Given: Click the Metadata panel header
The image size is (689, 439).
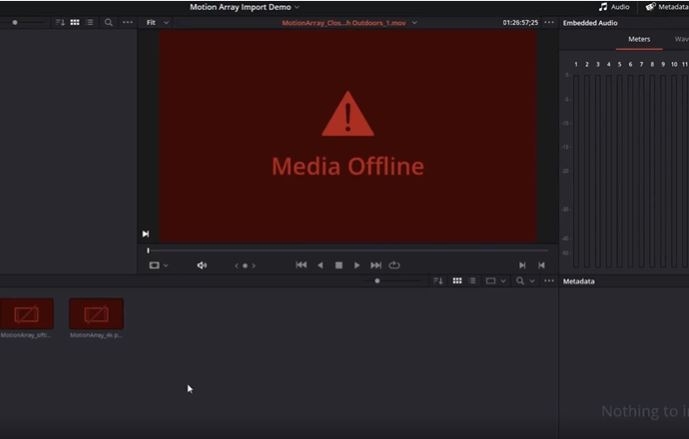Looking at the screenshot, I should [x=579, y=281].
